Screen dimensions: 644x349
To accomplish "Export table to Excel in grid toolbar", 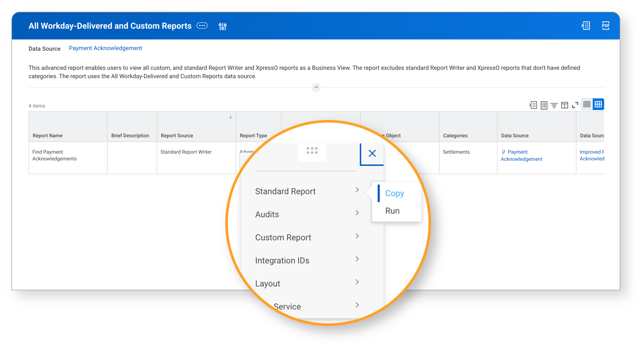I will click(533, 105).
